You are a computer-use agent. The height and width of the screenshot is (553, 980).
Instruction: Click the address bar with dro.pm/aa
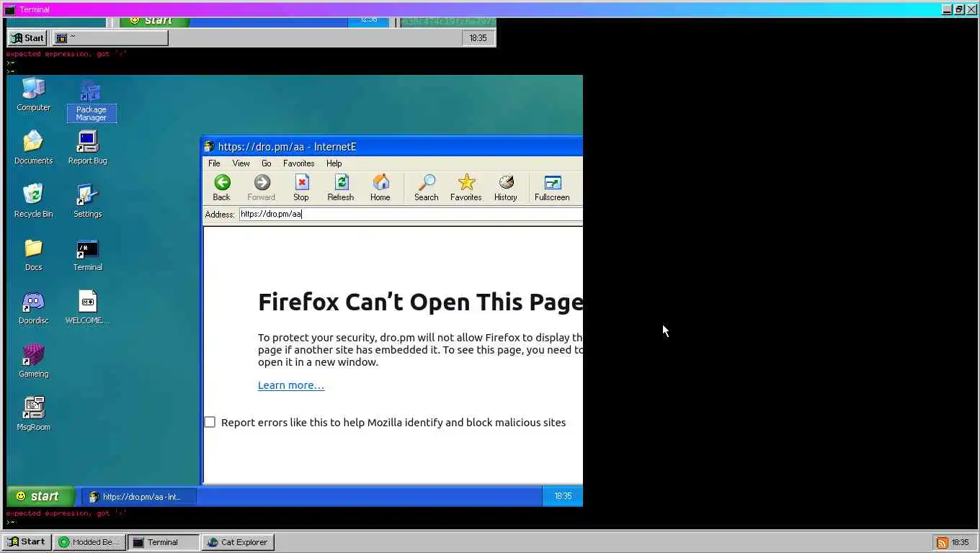(x=411, y=214)
